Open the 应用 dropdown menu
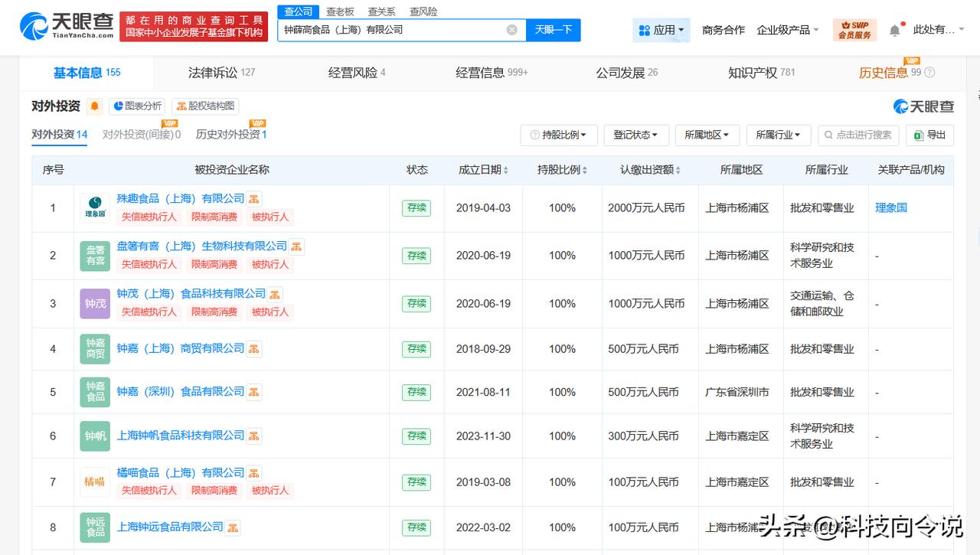The image size is (980, 555). 661,30
